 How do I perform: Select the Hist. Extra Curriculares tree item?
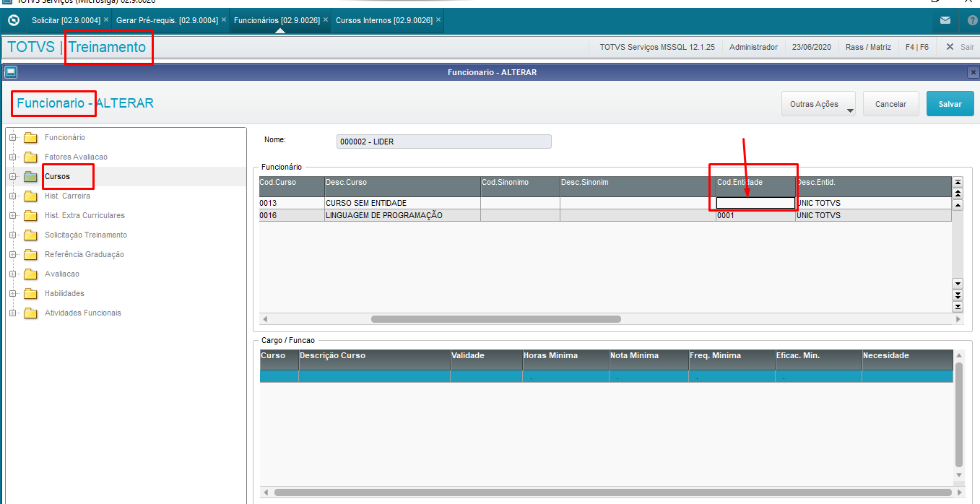click(x=84, y=215)
